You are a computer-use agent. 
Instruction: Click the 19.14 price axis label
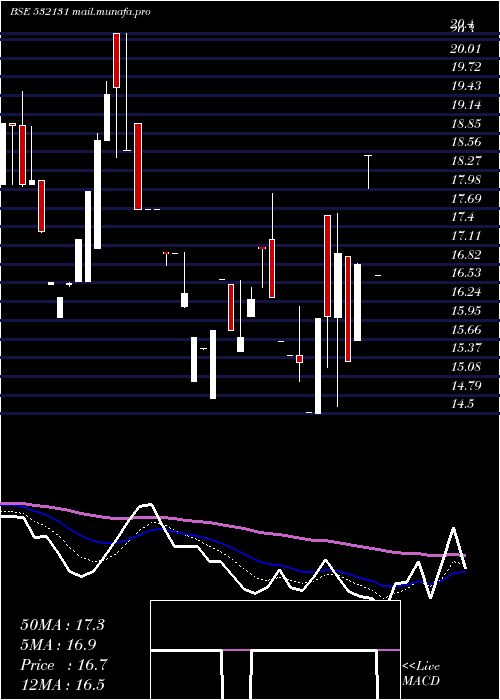[x=466, y=105]
